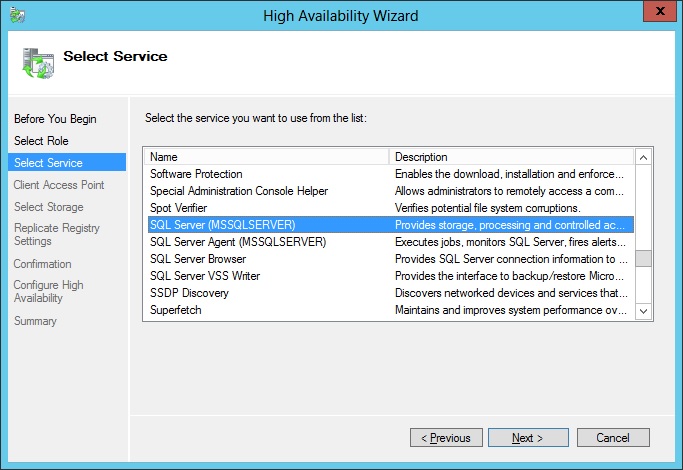Viewport: 683px width, 470px height.
Task: Cancel the wizard
Action: 613,438
